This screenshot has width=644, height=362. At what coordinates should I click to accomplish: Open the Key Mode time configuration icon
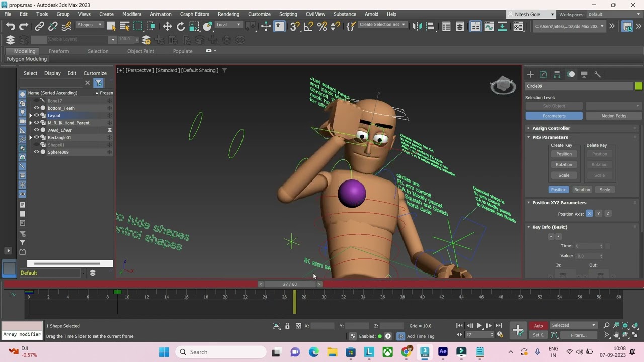click(500, 335)
